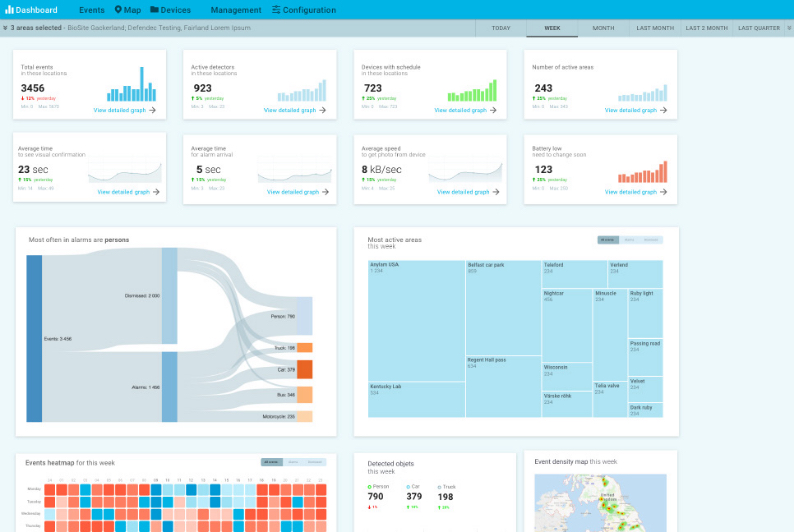Click the Wisconsin treemap block
Viewport: 794px width, 532px height.
[x=567, y=377]
